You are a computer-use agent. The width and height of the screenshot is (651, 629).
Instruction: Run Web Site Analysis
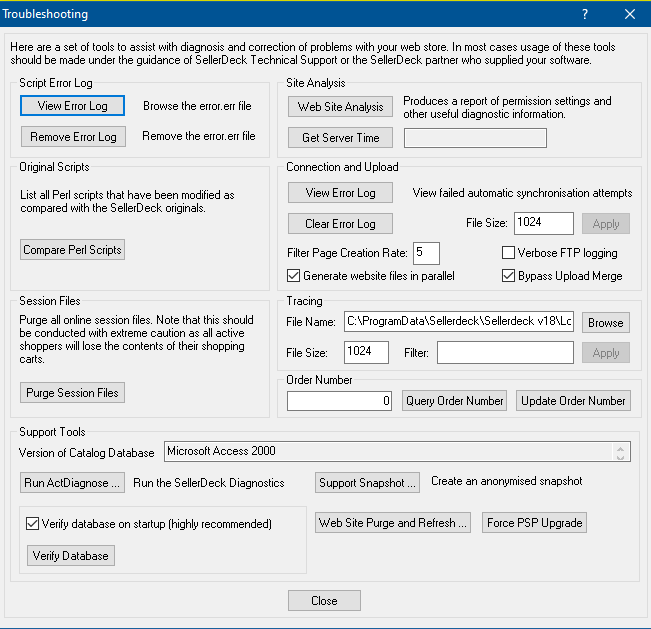pos(340,107)
